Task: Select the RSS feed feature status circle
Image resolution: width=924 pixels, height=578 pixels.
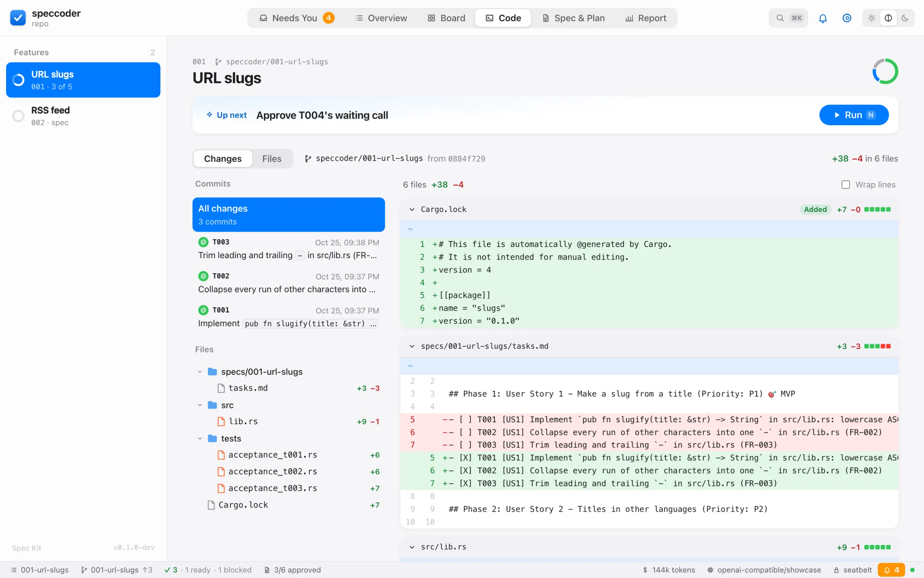Action: click(x=18, y=116)
